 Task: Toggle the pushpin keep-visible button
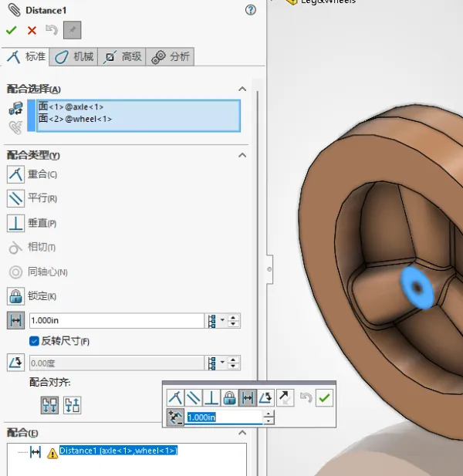coord(73,30)
